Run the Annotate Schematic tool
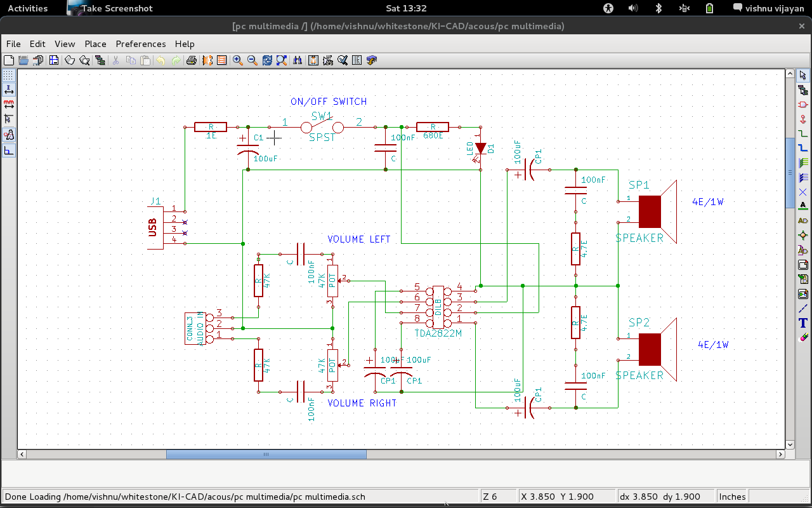 click(x=328, y=61)
